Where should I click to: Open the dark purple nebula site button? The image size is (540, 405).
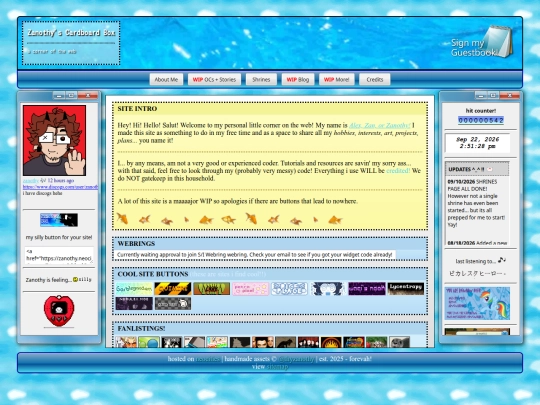click(134, 303)
